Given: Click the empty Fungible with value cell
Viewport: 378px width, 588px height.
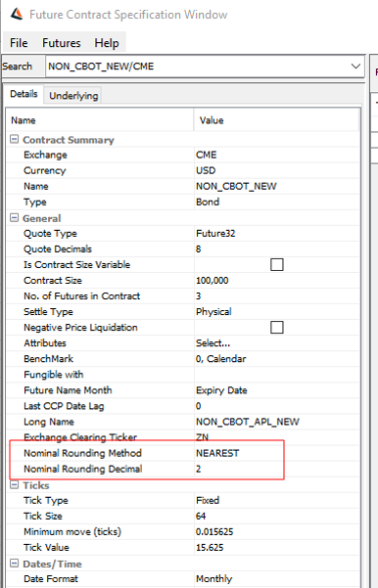Looking at the screenshot, I should tap(277, 375).
